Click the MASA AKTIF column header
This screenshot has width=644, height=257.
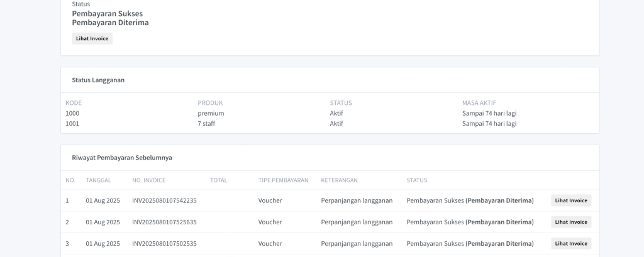point(479,103)
